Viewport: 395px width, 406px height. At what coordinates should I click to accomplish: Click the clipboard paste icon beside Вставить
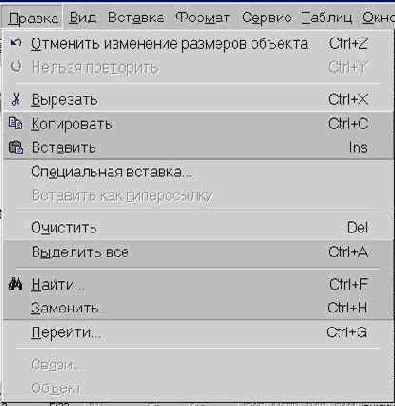[16, 147]
